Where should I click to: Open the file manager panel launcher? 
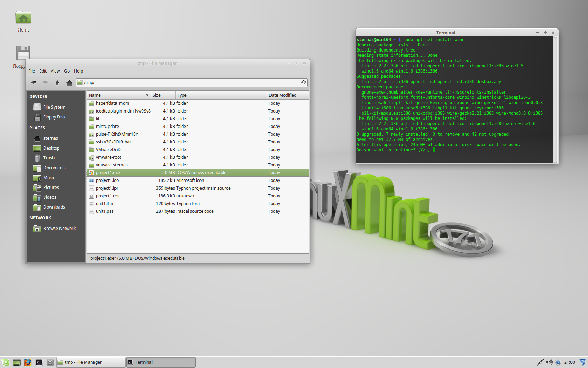click(x=50, y=362)
